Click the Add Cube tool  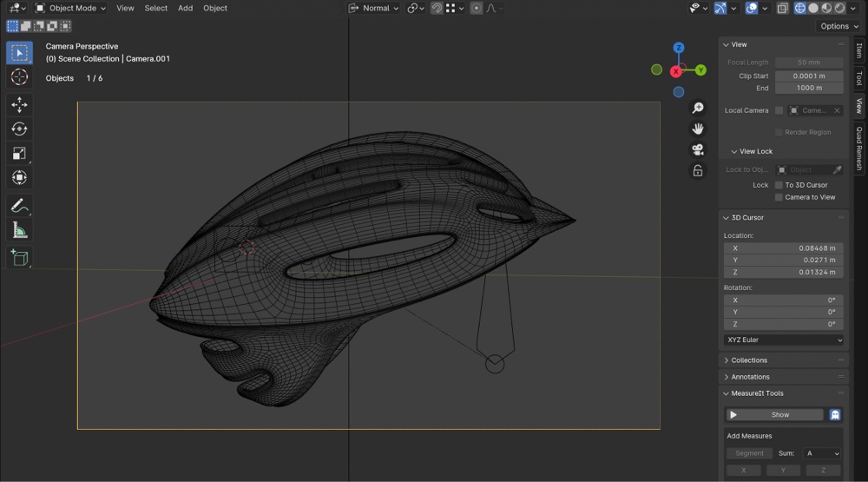19,258
